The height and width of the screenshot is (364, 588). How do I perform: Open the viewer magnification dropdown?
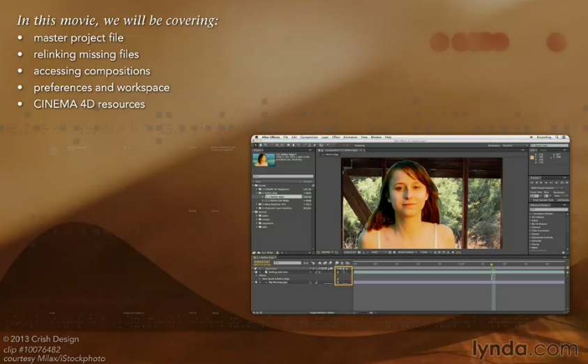click(326, 252)
